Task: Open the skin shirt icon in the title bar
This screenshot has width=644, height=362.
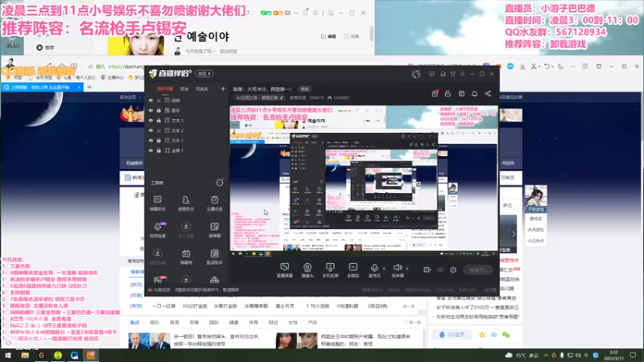Action: point(452,74)
